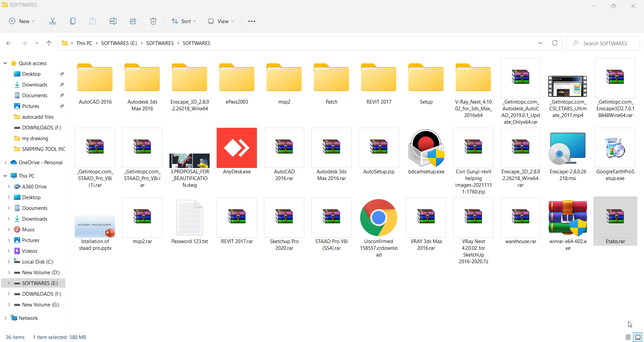Click the Share icon in toolbar
Screen dimensions: 644x342
pyautogui.click(x=133, y=21)
